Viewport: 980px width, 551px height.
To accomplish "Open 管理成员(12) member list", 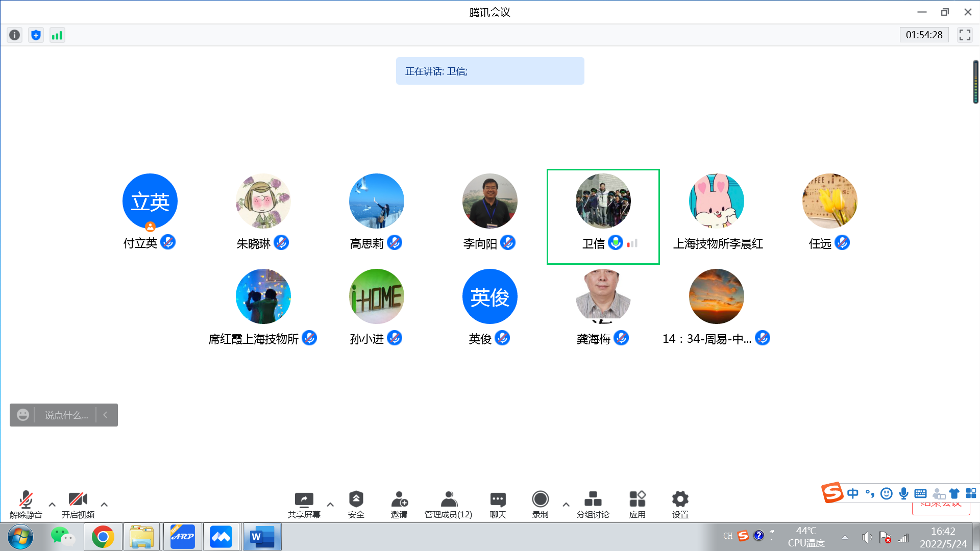I will pos(449,505).
